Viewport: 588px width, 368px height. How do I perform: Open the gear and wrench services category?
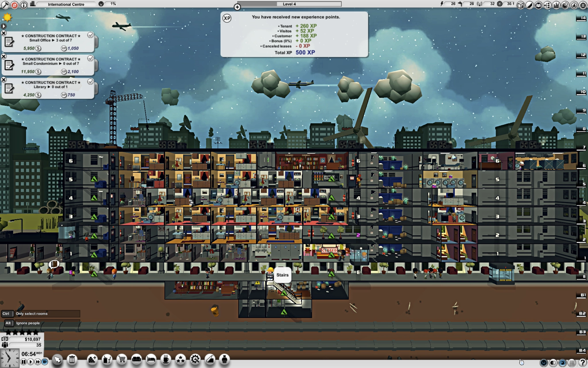(195, 359)
